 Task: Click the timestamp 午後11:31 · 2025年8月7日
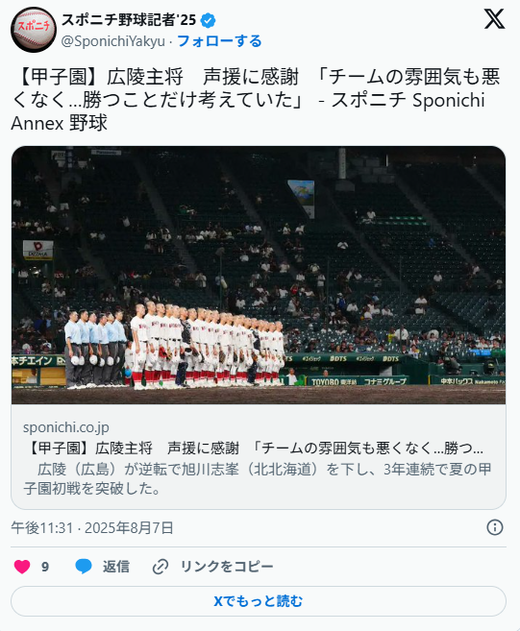pos(92,528)
